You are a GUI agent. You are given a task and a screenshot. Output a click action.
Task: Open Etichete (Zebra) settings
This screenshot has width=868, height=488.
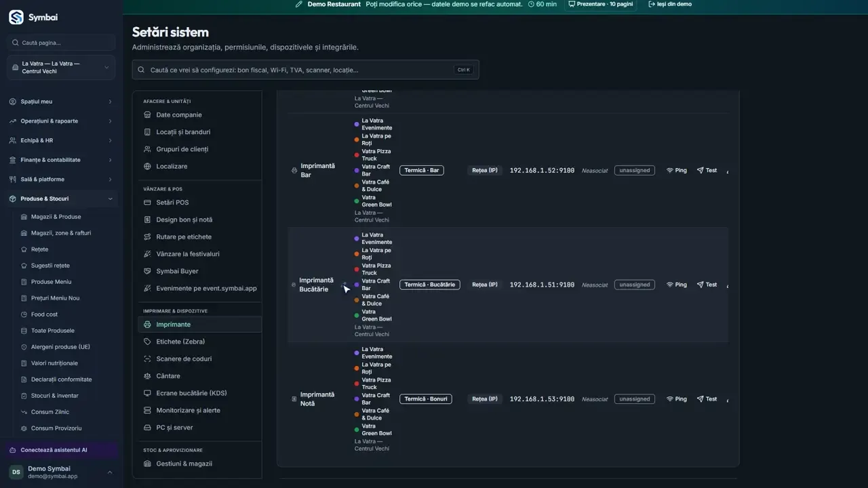click(x=200, y=342)
